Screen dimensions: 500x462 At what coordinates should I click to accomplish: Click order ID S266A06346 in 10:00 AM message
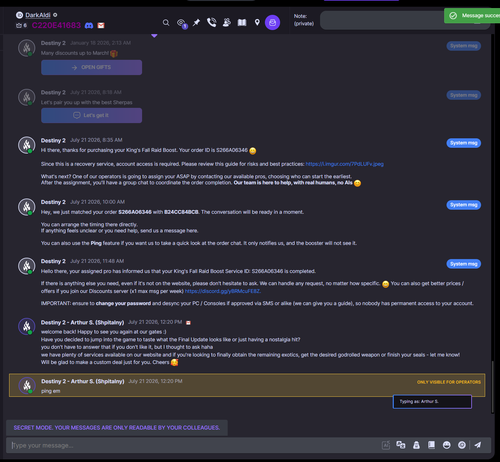pyautogui.click(x=135, y=212)
